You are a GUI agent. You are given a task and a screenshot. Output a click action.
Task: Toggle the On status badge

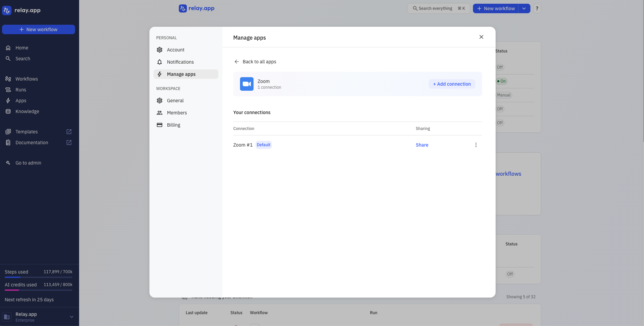coord(501,81)
